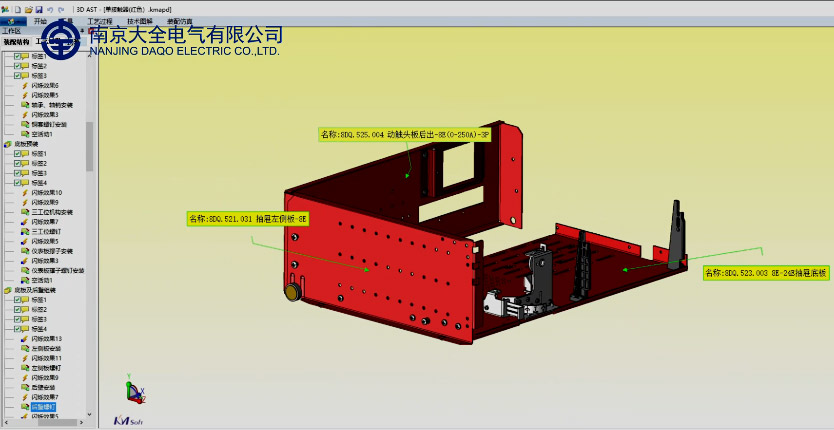Open the 工艺过程 ribbon tab

(100, 20)
